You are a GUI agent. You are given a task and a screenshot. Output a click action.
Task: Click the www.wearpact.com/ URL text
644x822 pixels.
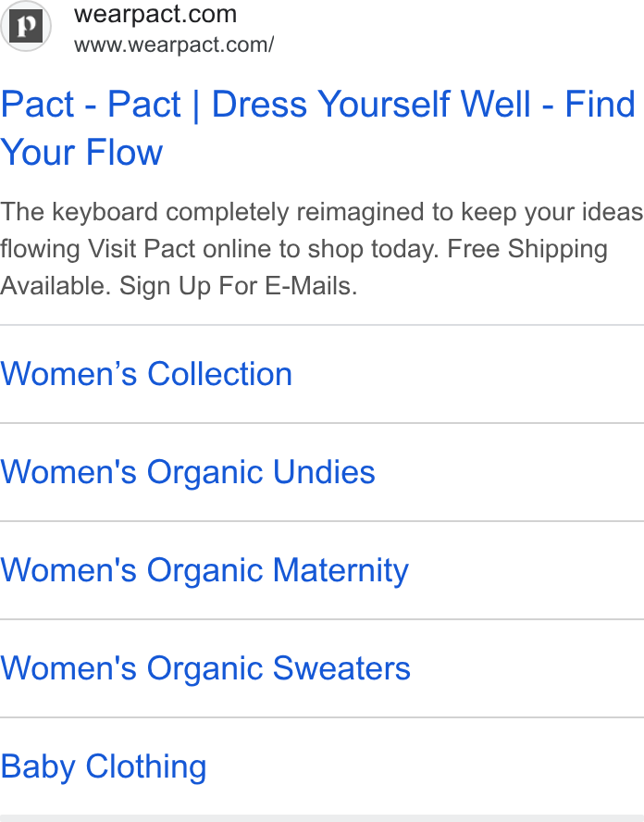click(173, 45)
